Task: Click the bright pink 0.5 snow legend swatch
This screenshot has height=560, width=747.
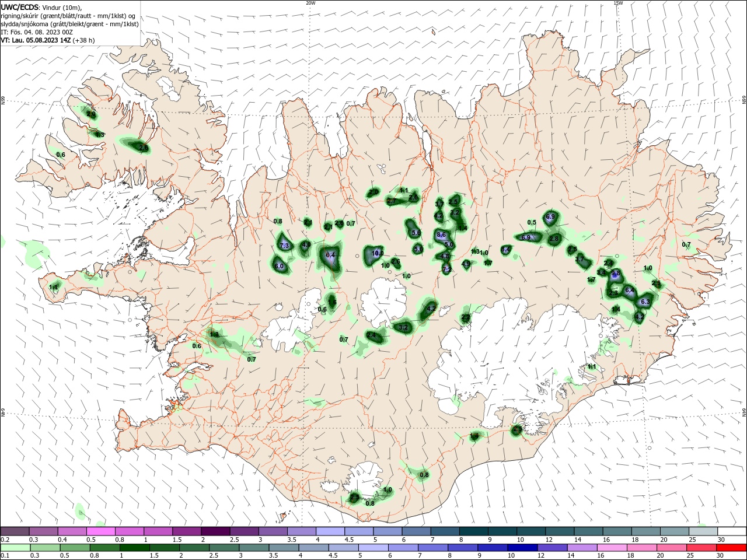Action: click(101, 531)
